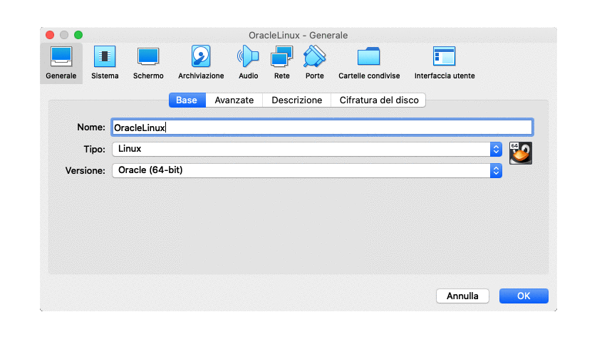Select the Base tab
This screenshot has height=364, width=597.
coord(187,100)
